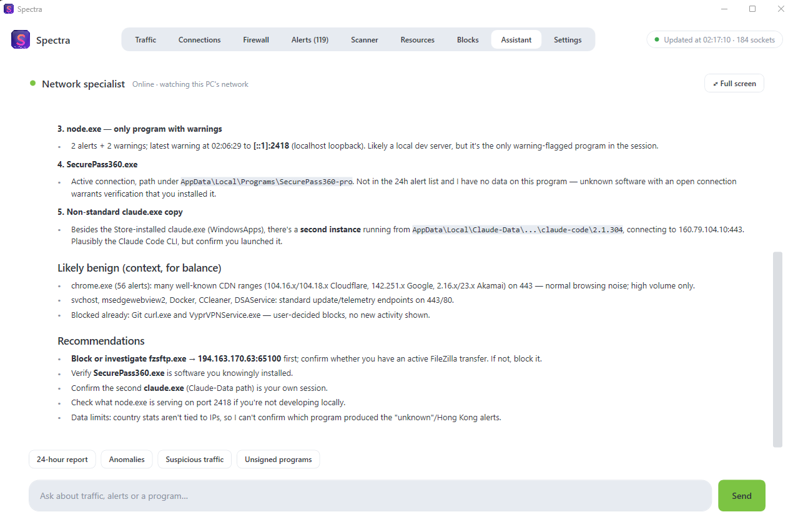Viewport: 788px width, 532px height.
Task: Click the chat vertical scrollbar thumb
Action: [x=777, y=350]
